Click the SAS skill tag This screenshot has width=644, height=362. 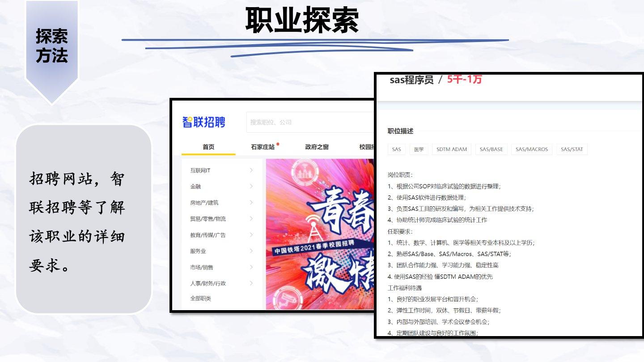point(397,149)
